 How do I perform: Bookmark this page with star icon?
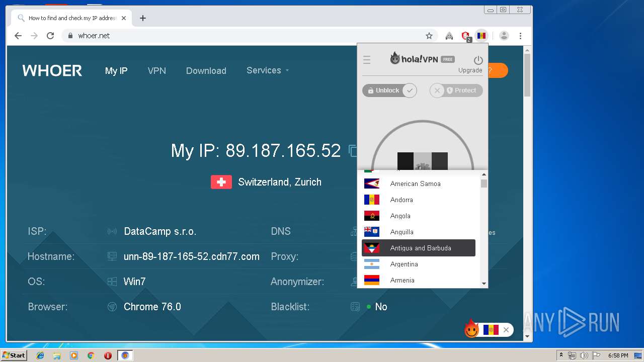[429, 36]
